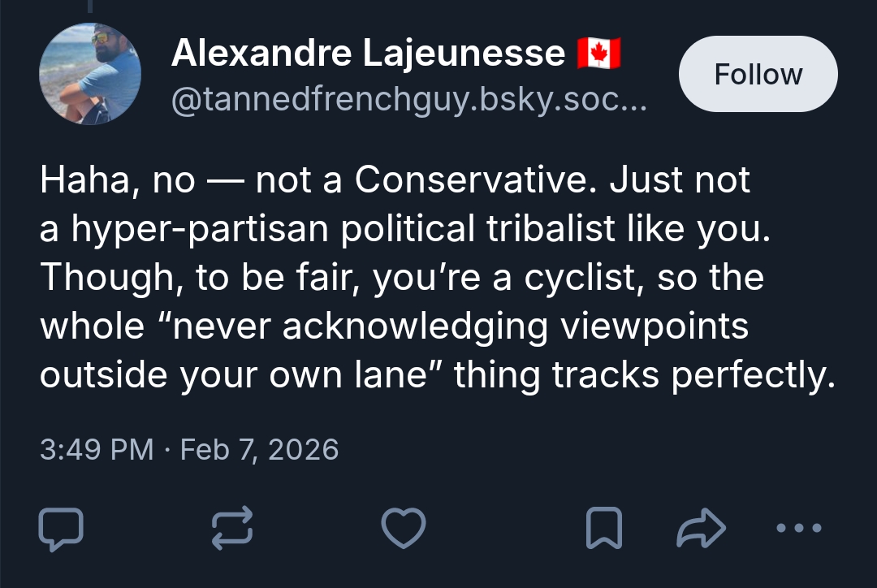877x588 pixels.
Task: Bookmark this post by Alexandre Lajeunesse
Action: pyautogui.click(x=604, y=529)
